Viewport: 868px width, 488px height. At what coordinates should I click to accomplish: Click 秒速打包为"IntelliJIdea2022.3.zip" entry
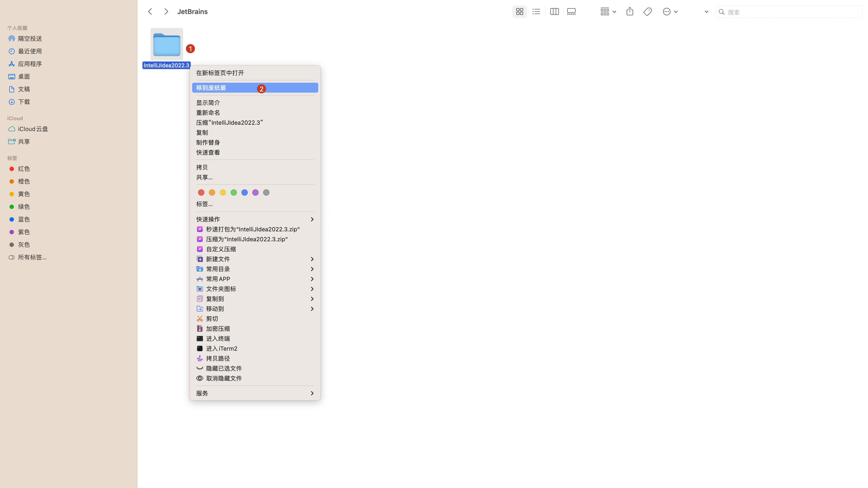pos(255,229)
